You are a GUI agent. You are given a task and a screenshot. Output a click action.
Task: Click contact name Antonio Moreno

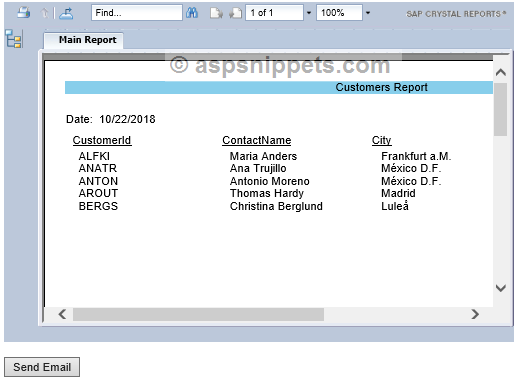click(269, 181)
